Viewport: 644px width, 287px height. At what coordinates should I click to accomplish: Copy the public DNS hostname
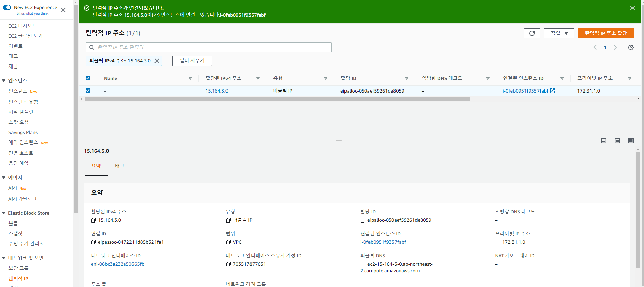tap(363, 264)
